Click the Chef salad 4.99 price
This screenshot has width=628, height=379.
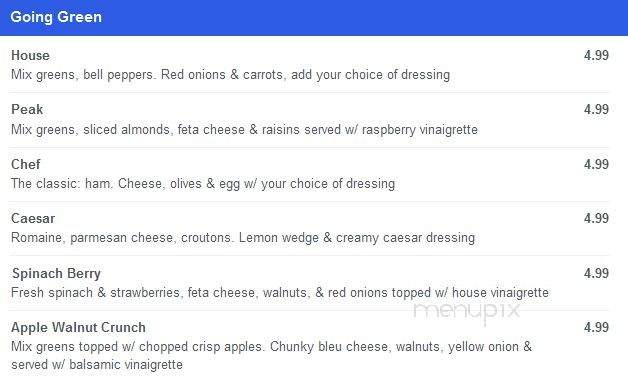pyautogui.click(x=596, y=164)
